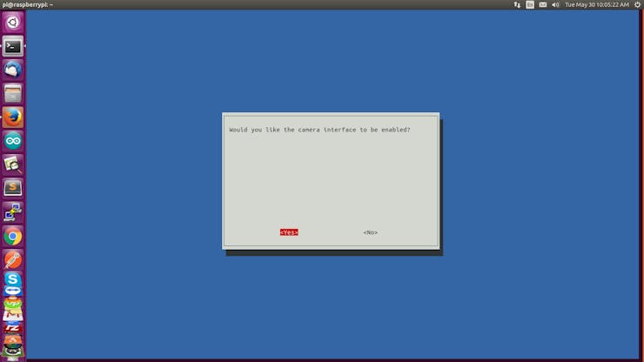The height and width of the screenshot is (362, 644).
Task: Open the Ubuntu Dash search launcher
Action: click(x=13, y=22)
